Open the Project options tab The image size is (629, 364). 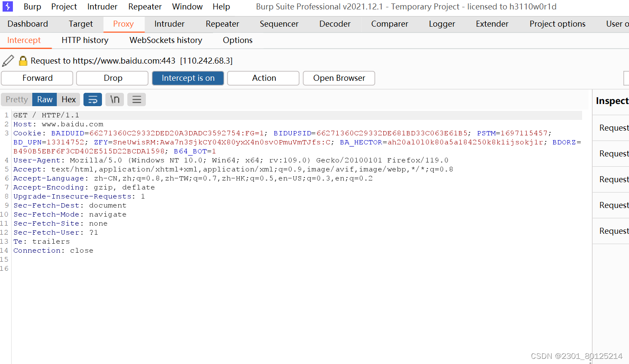(558, 24)
